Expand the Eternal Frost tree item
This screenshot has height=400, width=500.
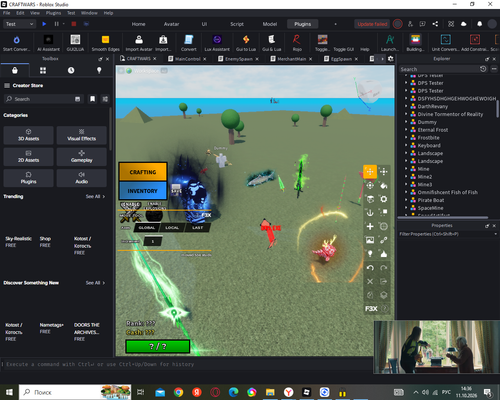(406, 130)
